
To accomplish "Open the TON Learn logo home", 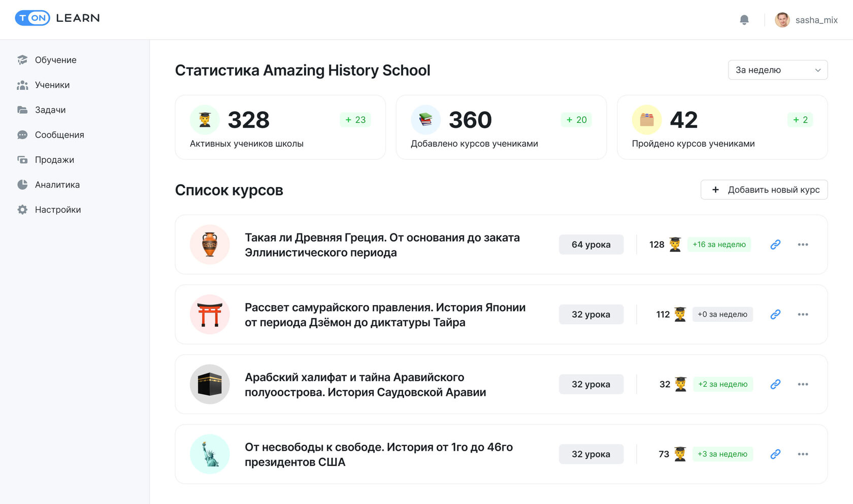I will point(57,18).
